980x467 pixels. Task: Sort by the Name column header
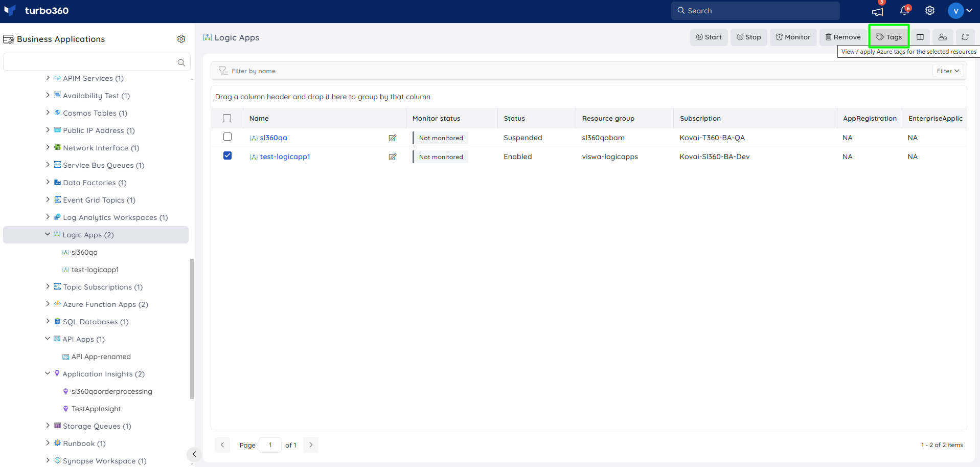tap(259, 118)
